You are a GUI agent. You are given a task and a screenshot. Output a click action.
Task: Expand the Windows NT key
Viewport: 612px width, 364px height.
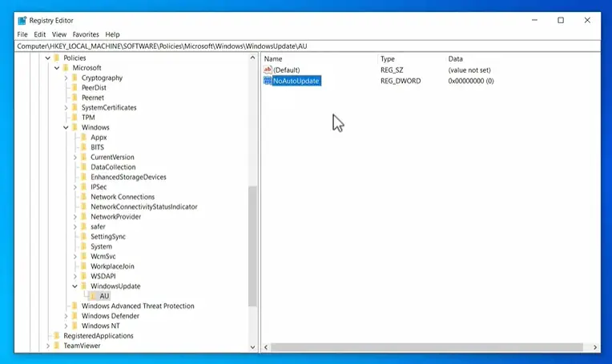[66, 326]
